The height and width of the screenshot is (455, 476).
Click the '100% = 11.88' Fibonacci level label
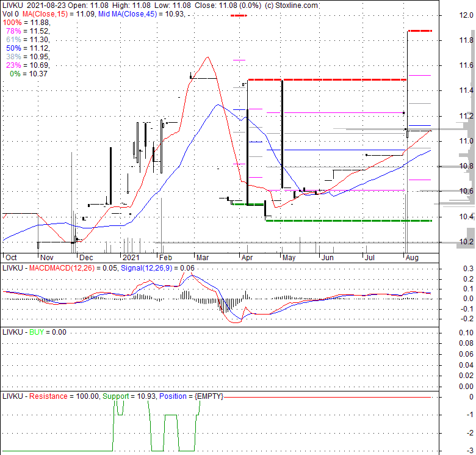tap(26, 23)
